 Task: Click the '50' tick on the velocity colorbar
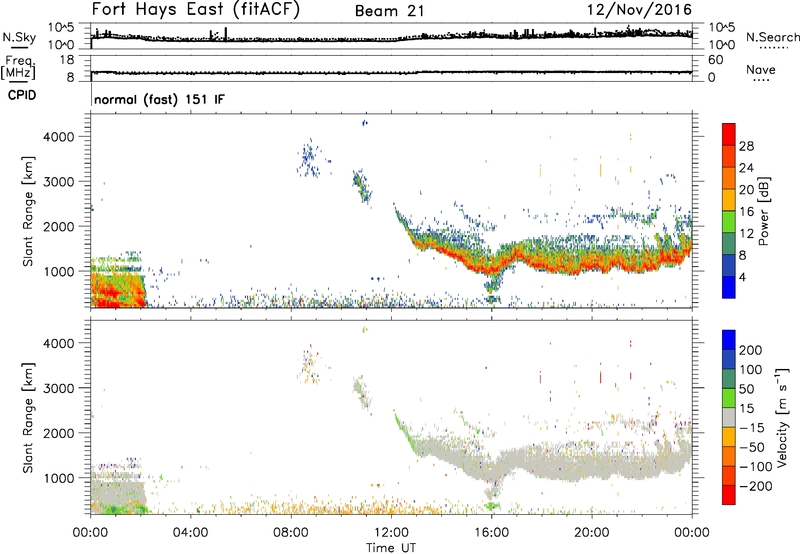[x=746, y=389]
